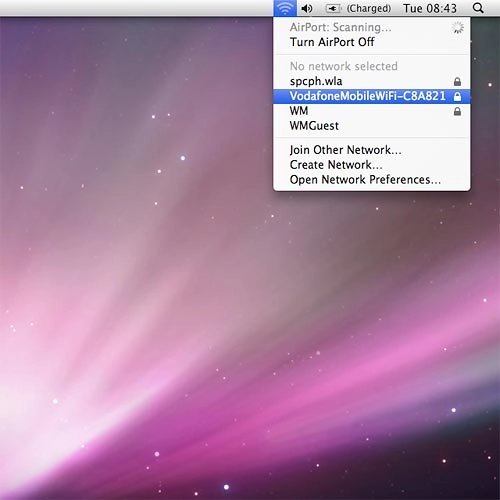Click the (Charged) battery text
Image resolution: width=500 pixels, height=500 pixels.
[x=369, y=8]
